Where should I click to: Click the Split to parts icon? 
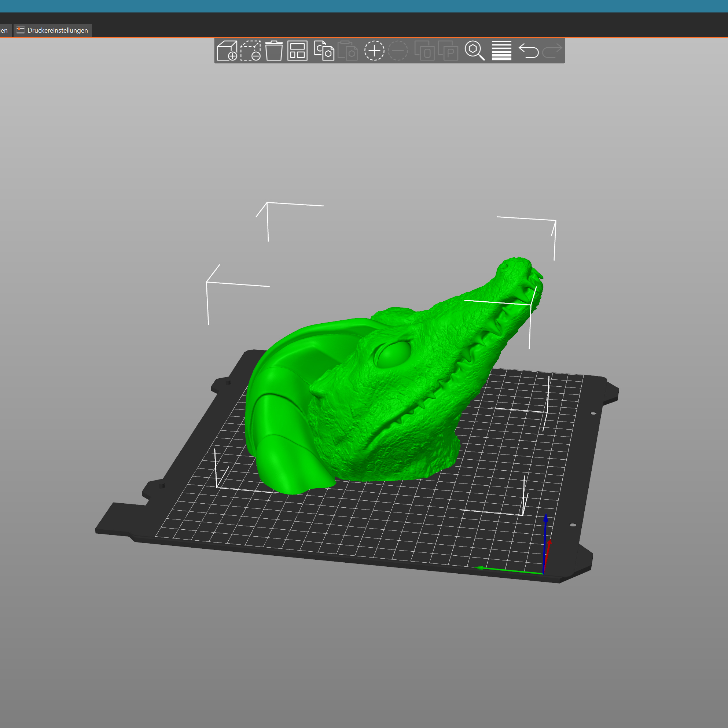tap(448, 51)
